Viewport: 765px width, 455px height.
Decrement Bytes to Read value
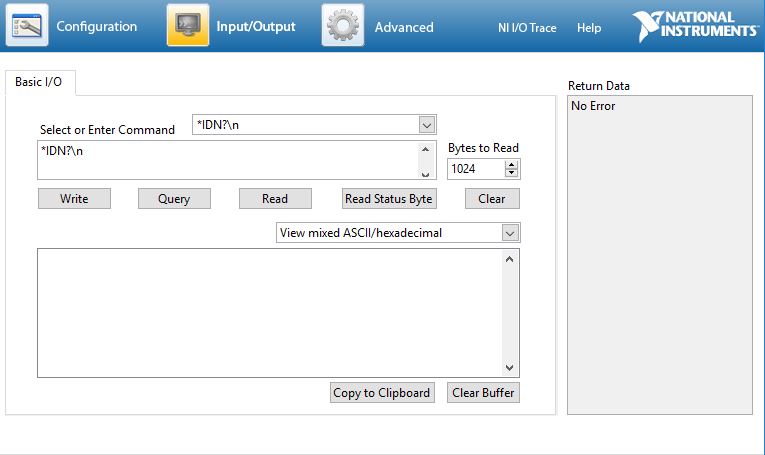[x=511, y=173]
